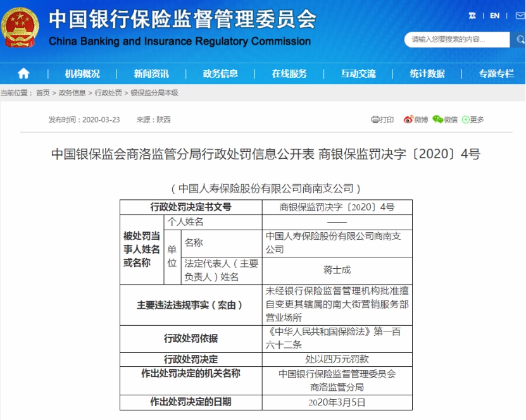
Task: Click cell 个人姓名
Action: (x=213, y=222)
